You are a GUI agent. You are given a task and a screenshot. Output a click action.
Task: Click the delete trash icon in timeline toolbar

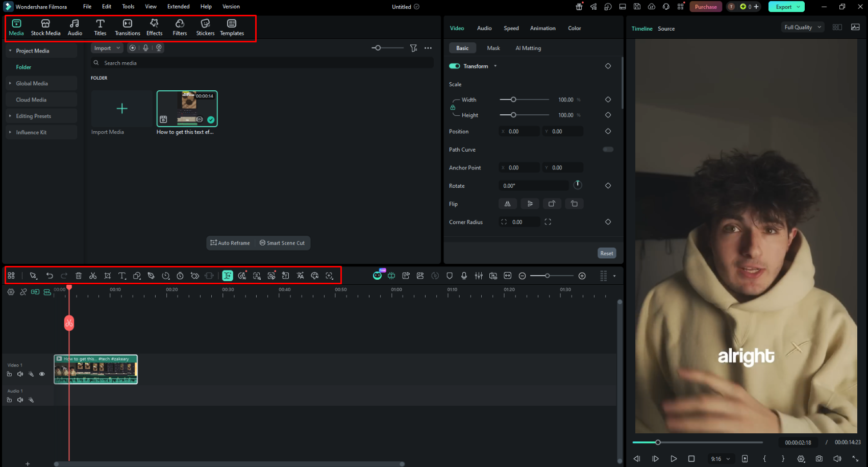point(79,276)
